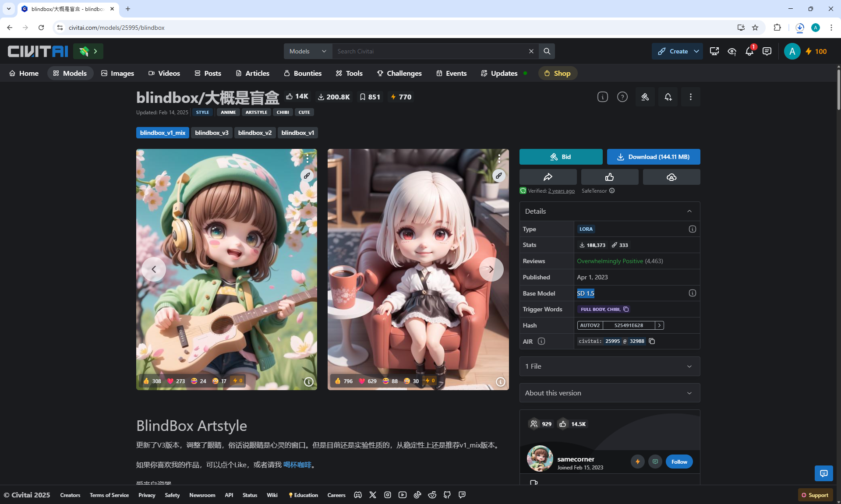Bookmark this page with the star icon
This screenshot has width=841, height=504.
coord(755,28)
